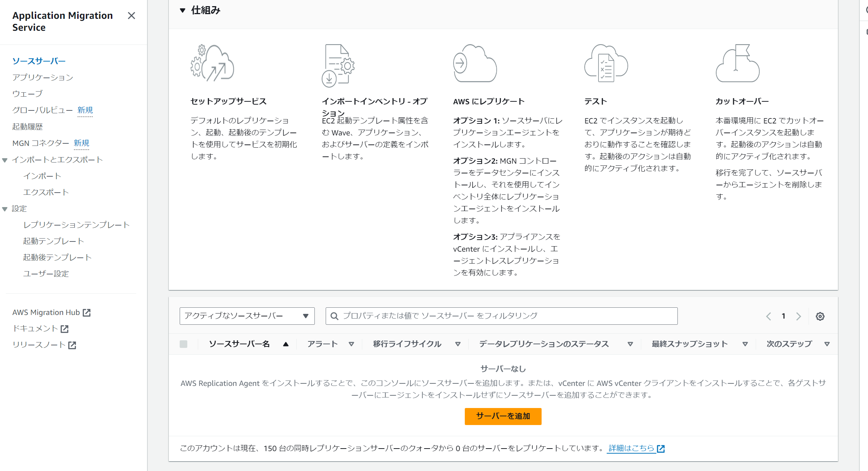The width and height of the screenshot is (868, 471).
Task: Collapse the インポートとエクスポート tree section
Action: tap(5, 160)
